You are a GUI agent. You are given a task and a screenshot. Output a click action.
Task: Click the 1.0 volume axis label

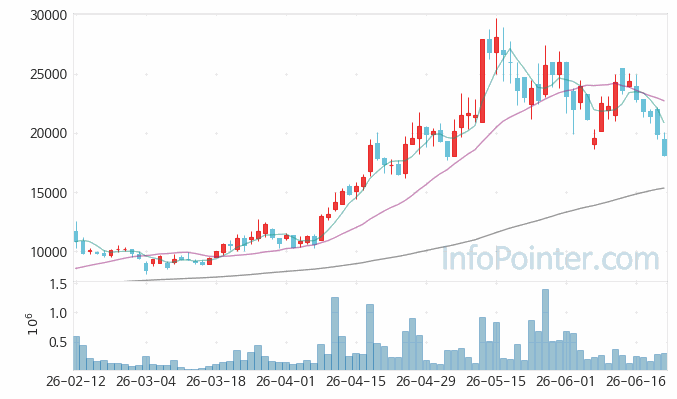(x=58, y=313)
